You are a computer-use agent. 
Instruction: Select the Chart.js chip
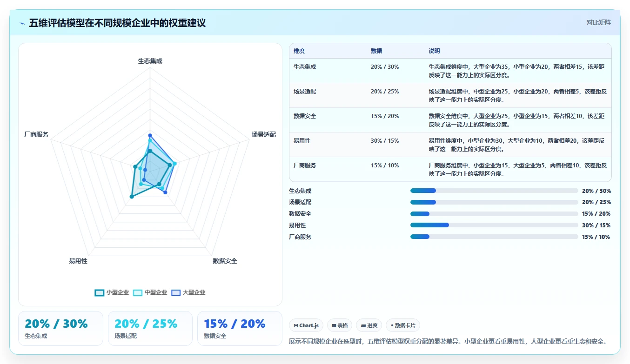coord(306,325)
